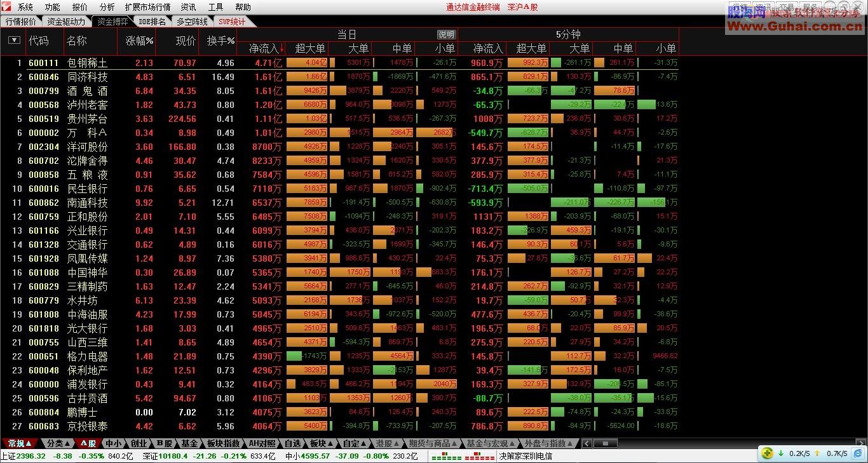Select the 中小 bottom tab
This screenshot has width=868, height=463.
(113, 443)
